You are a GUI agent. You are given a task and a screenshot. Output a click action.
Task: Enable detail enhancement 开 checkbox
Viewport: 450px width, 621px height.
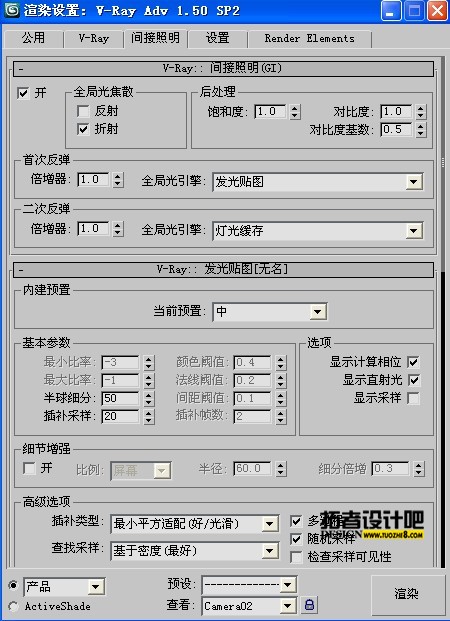[29, 469]
